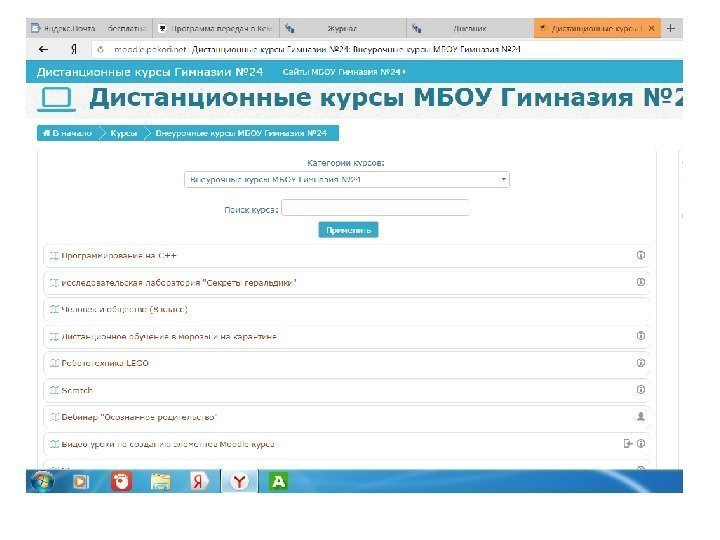Image resolution: width=720 pixels, height=540 pixels.
Task: Open Yandex Я shortcut in taskbar
Action: (199, 481)
